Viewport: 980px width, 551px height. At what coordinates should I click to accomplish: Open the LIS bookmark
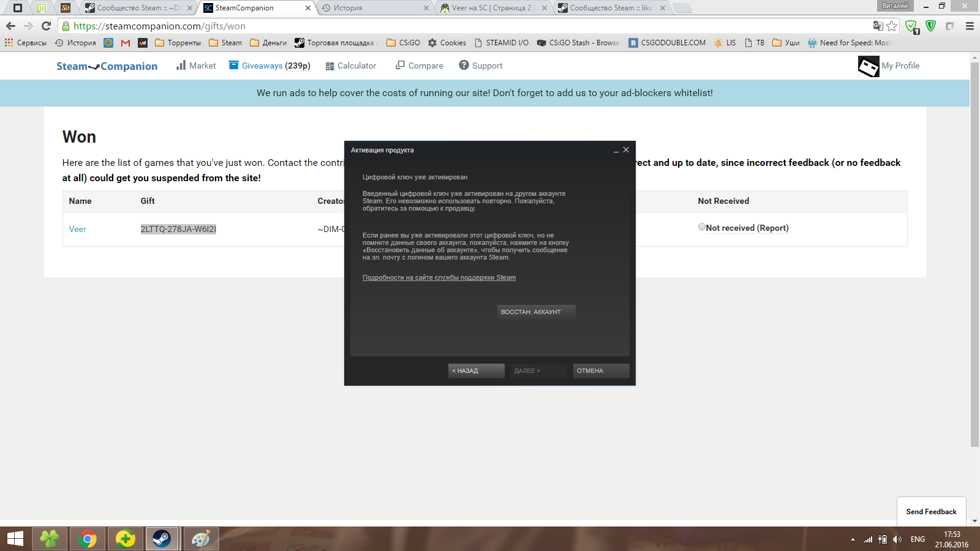click(725, 43)
